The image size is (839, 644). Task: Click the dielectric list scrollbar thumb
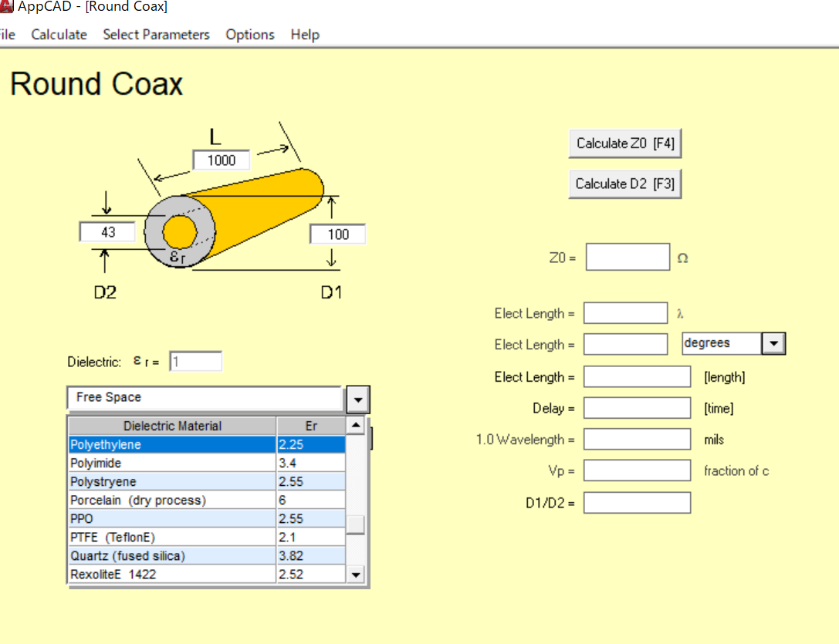pos(356,524)
